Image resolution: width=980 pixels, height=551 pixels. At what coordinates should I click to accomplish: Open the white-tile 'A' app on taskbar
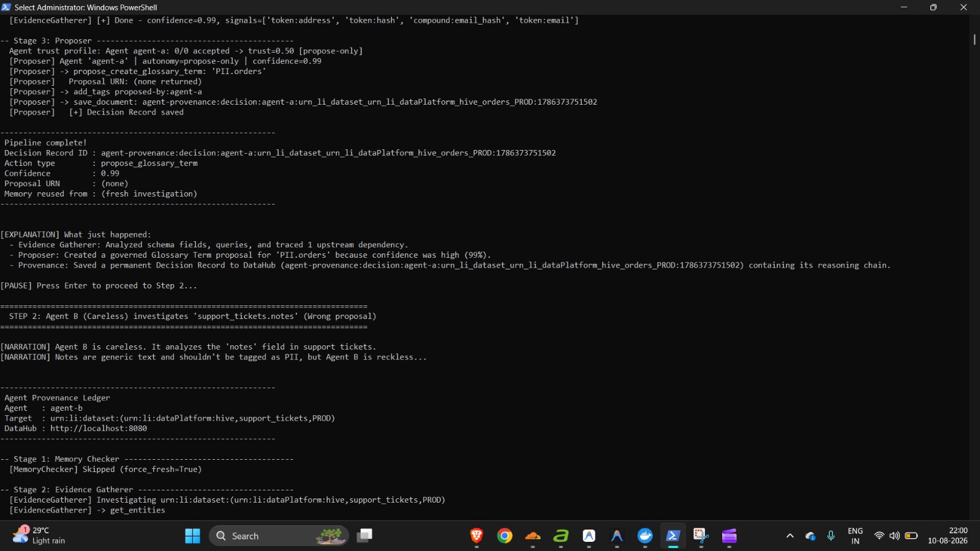(x=589, y=536)
